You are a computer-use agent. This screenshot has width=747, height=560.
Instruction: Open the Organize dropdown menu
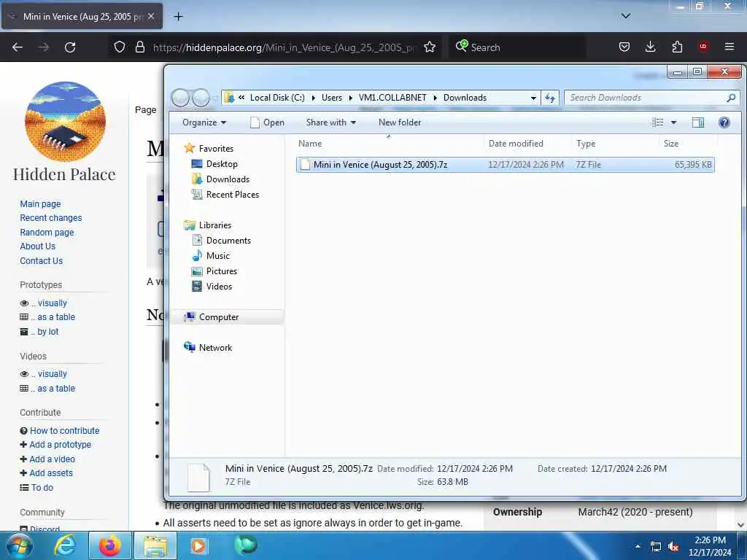(x=204, y=122)
